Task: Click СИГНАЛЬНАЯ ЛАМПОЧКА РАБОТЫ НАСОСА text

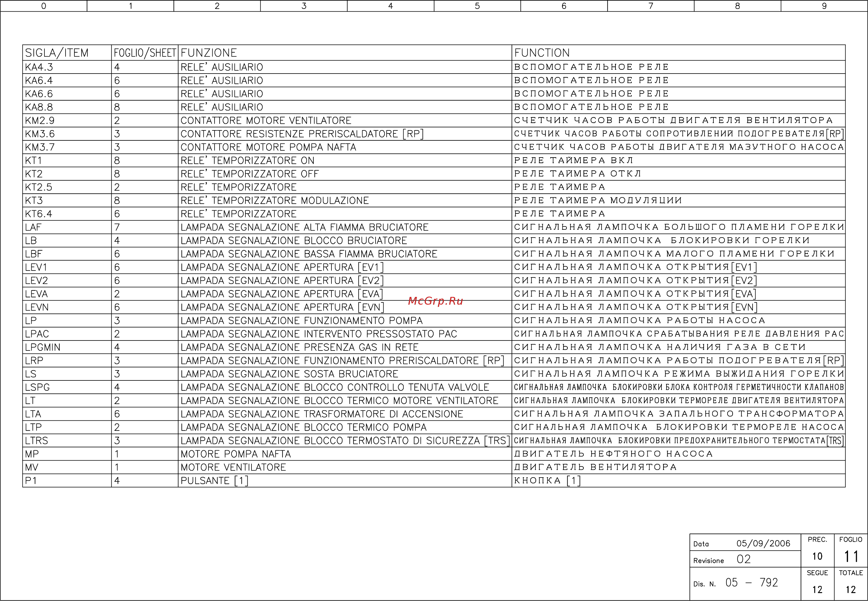Action: tap(640, 320)
